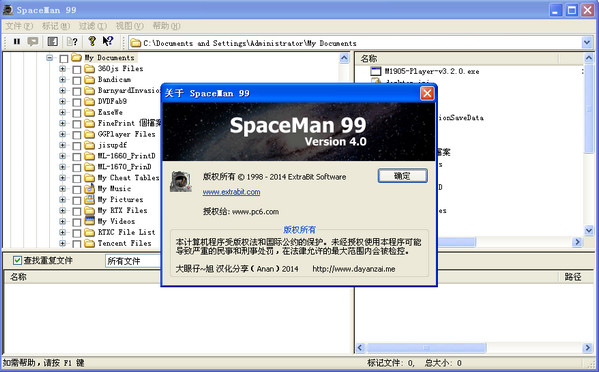Click the Bandicam folder icon
Image resolution: width=599 pixels, height=372 pixels.
[x=89, y=79]
